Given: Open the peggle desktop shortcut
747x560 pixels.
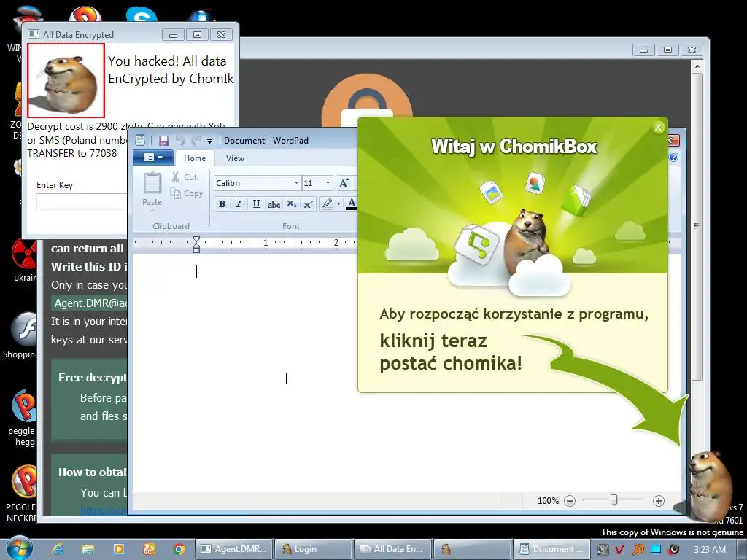Looking at the screenshot, I should click(x=23, y=418).
